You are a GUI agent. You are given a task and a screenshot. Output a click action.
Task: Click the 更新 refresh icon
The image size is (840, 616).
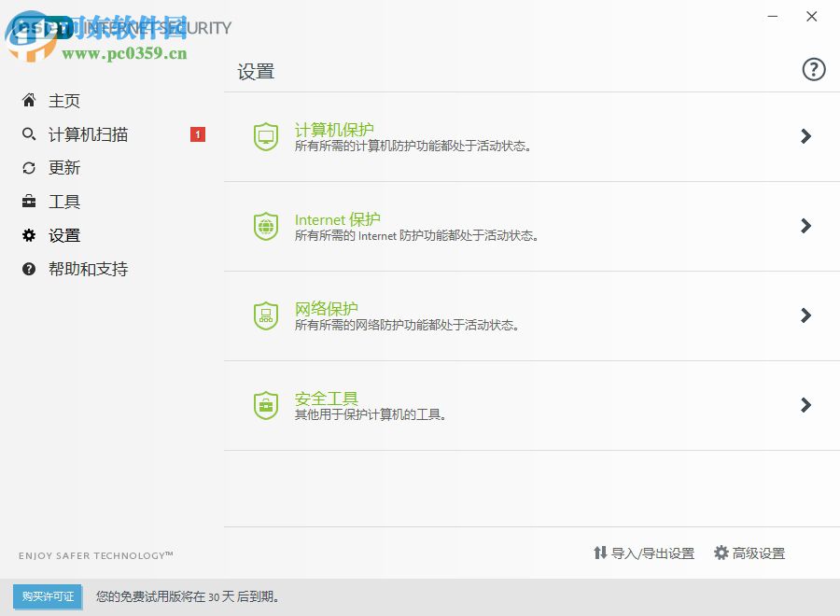point(28,168)
